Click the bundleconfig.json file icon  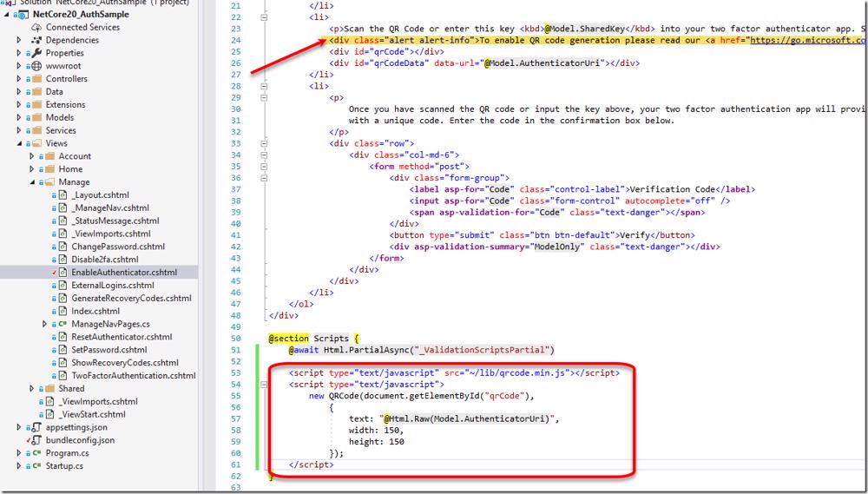(x=36, y=440)
